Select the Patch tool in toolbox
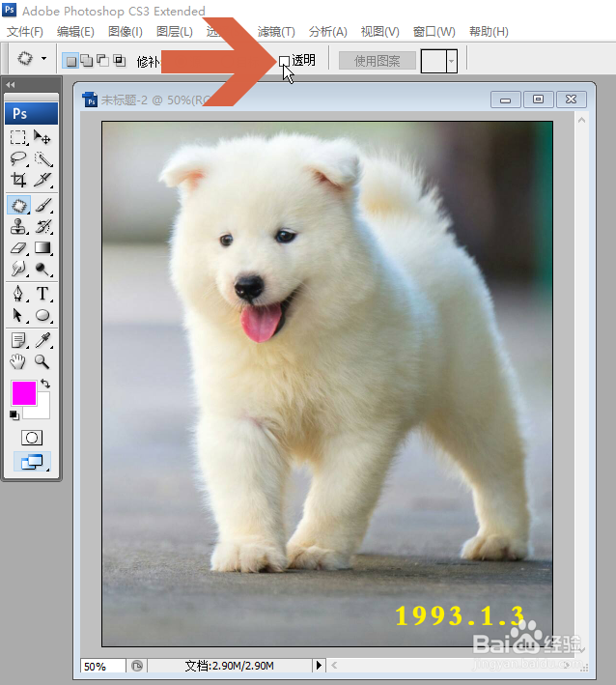The width and height of the screenshot is (616, 685). 18,205
